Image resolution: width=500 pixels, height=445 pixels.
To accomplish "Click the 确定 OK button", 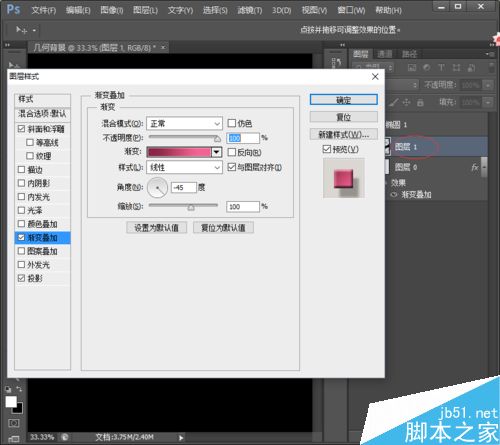I will coord(344,100).
